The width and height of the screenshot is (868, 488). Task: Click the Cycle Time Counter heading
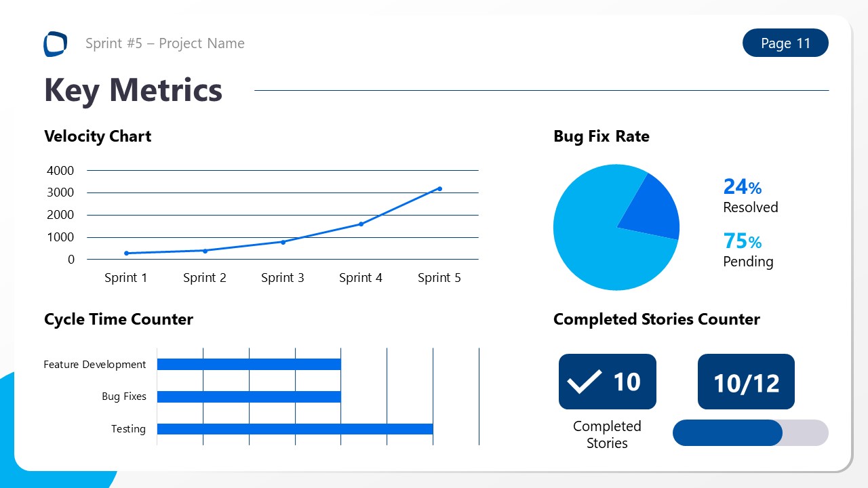tap(119, 319)
